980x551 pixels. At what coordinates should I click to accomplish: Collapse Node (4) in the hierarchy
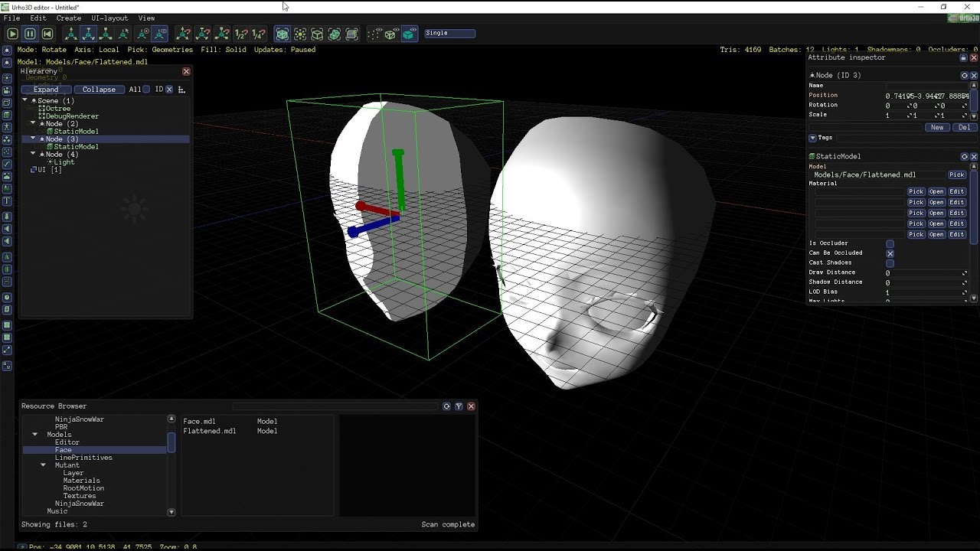point(33,154)
